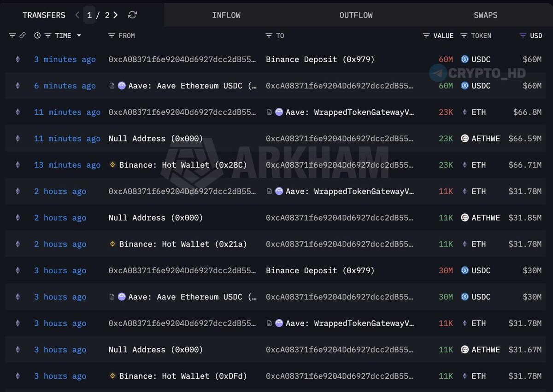The height and width of the screenshot is (392, 553).
Task: Click USDC token label in 6 minutes ago row
Action: 481,86
